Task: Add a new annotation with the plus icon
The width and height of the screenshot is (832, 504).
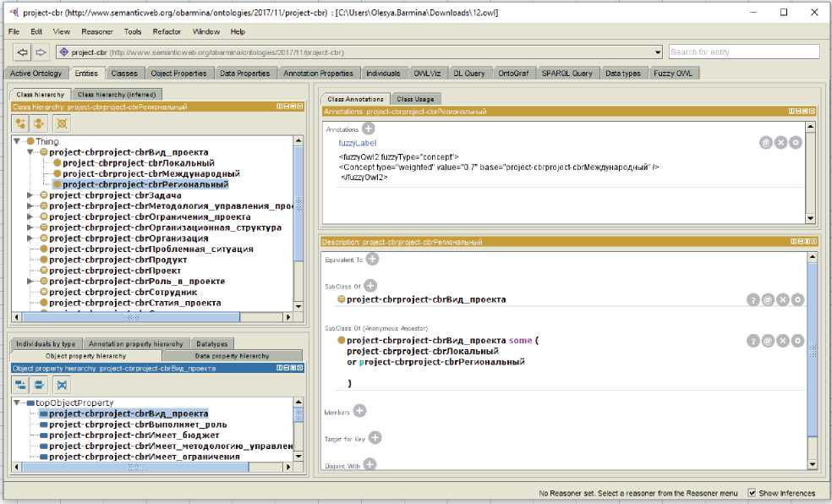Action: coord(368,129)
